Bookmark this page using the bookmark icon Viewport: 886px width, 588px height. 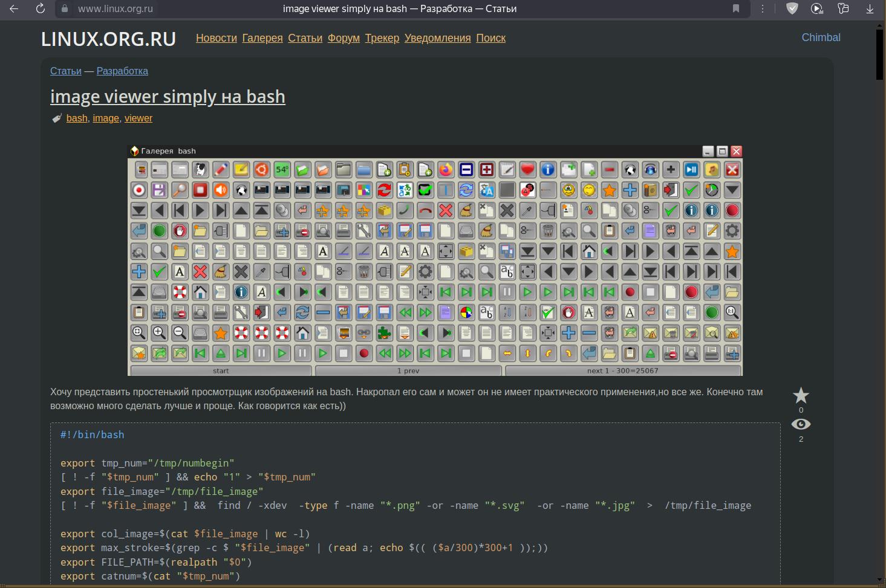click(736, 8)
